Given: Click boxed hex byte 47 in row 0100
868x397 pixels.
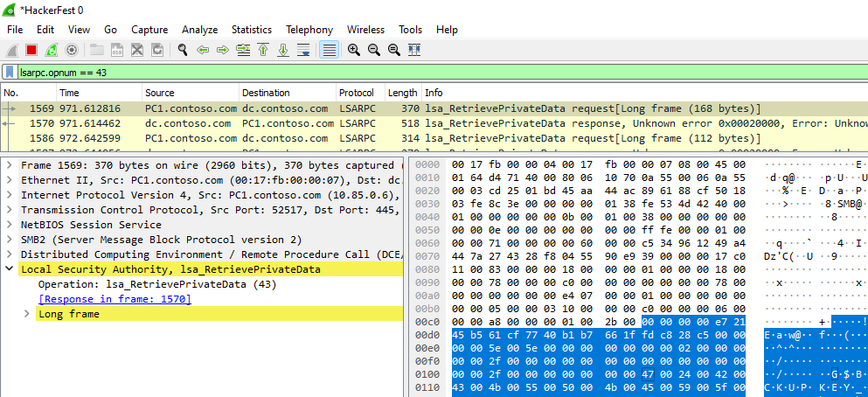Looking at the screenshot, I should click(647, 373).
